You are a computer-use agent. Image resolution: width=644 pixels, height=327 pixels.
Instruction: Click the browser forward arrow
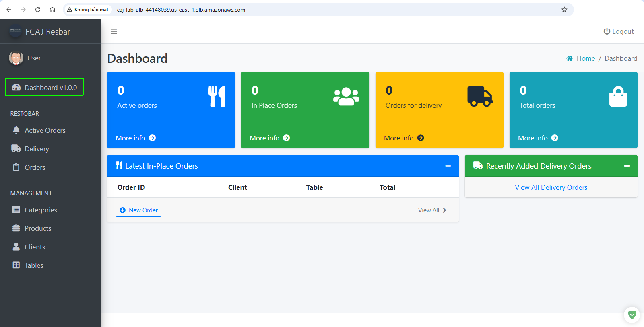click(23, 10)
